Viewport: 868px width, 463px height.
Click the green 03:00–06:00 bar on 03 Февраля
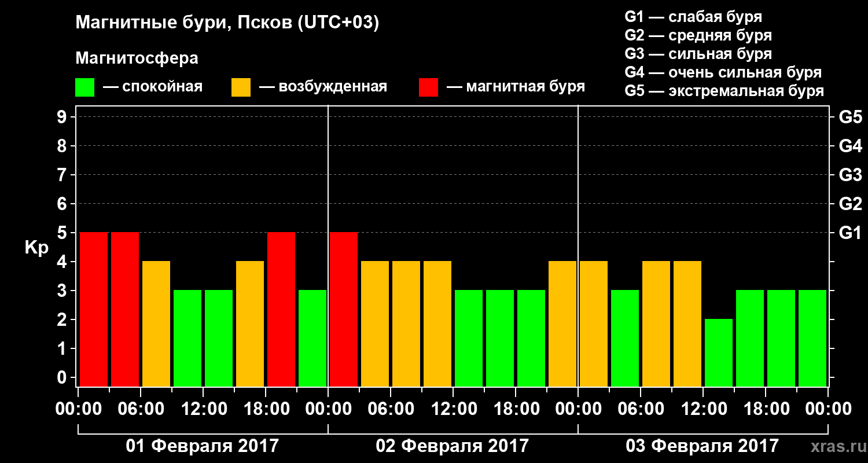coord(625,338)
